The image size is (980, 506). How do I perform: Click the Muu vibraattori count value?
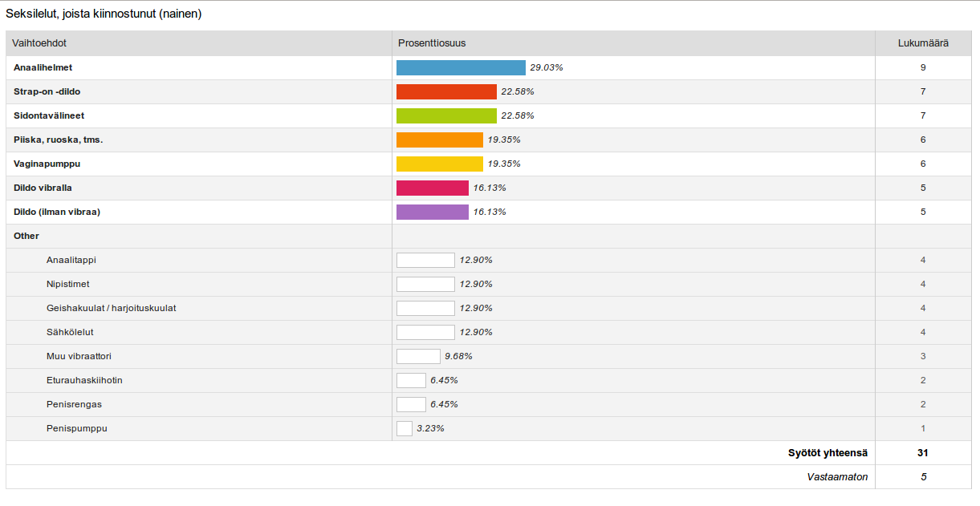pyautogui.click(x=923, y=357)
